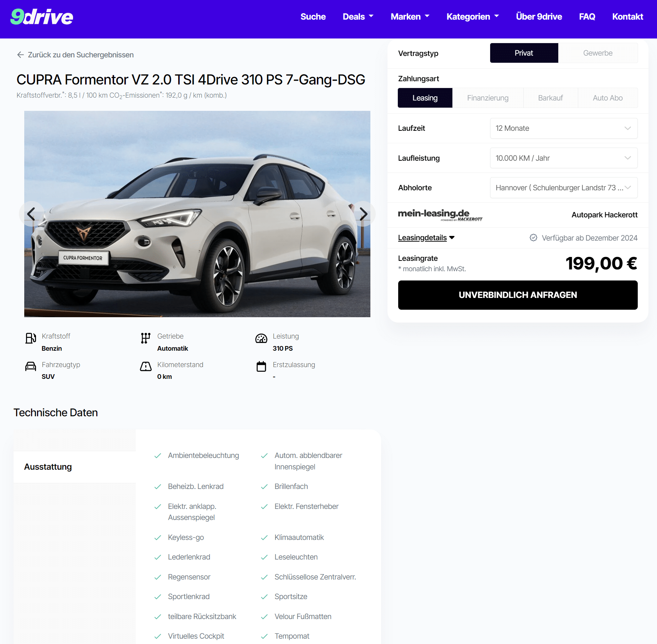Expand the Leasingdetails section
This screenshot has width=657, height=644.
(426, 238)
